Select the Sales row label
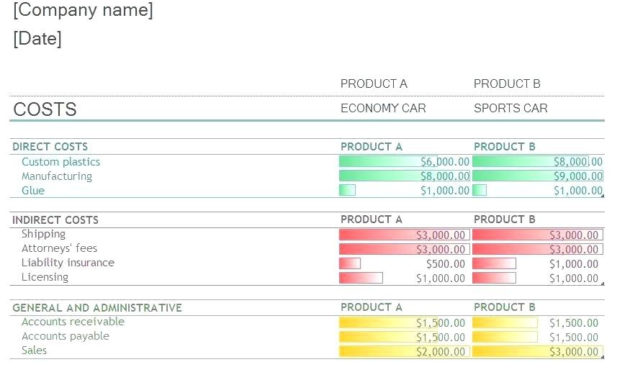630x380 pixels. point(34,350)
